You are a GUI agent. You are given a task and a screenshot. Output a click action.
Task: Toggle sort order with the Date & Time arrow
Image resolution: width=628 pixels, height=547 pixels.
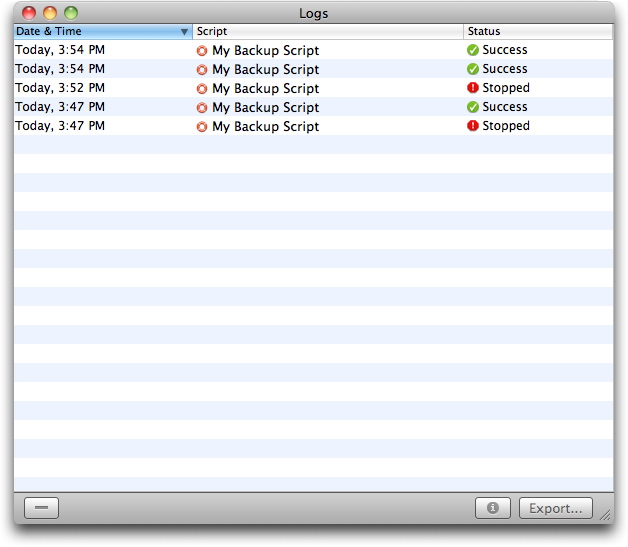pos(184,32)
